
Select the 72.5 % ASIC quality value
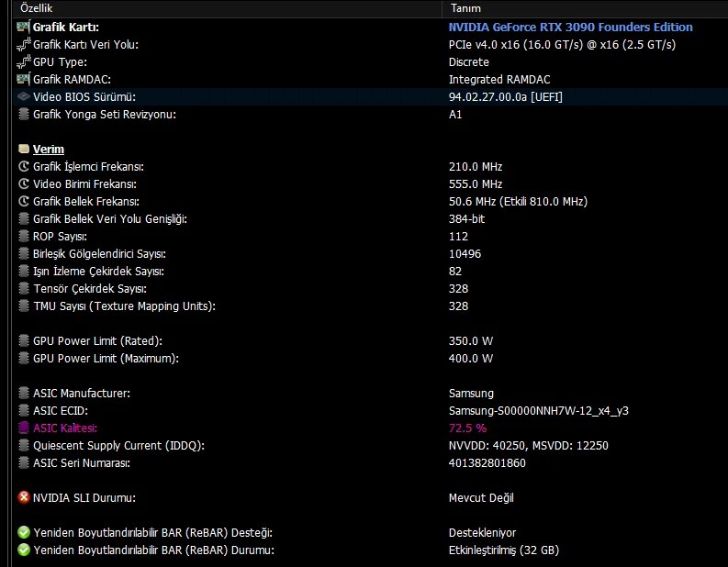(x=467, y=428)
